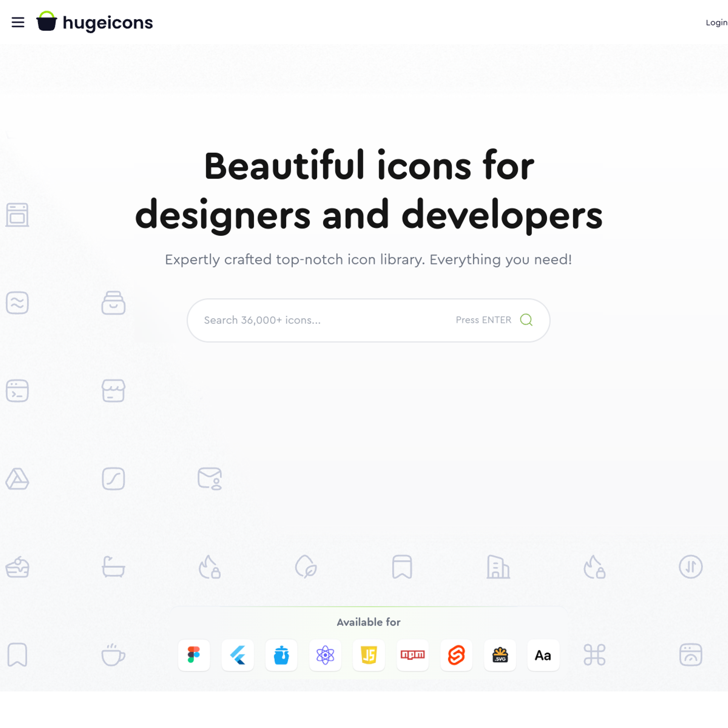Screen dimensions: 728x728
Task: Click the Available for label
Action: [x=369, y=622]
